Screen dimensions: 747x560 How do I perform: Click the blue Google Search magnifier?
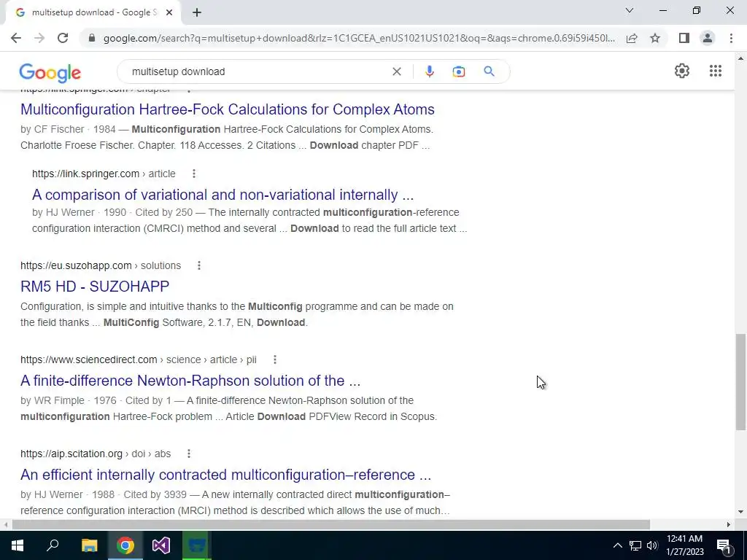pyautogui.click(x=489, y=71)
